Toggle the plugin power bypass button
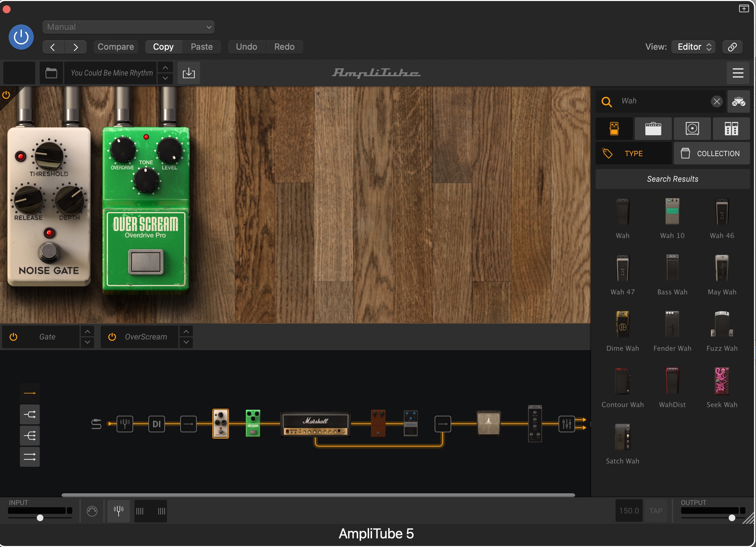 tap(21, 37)
